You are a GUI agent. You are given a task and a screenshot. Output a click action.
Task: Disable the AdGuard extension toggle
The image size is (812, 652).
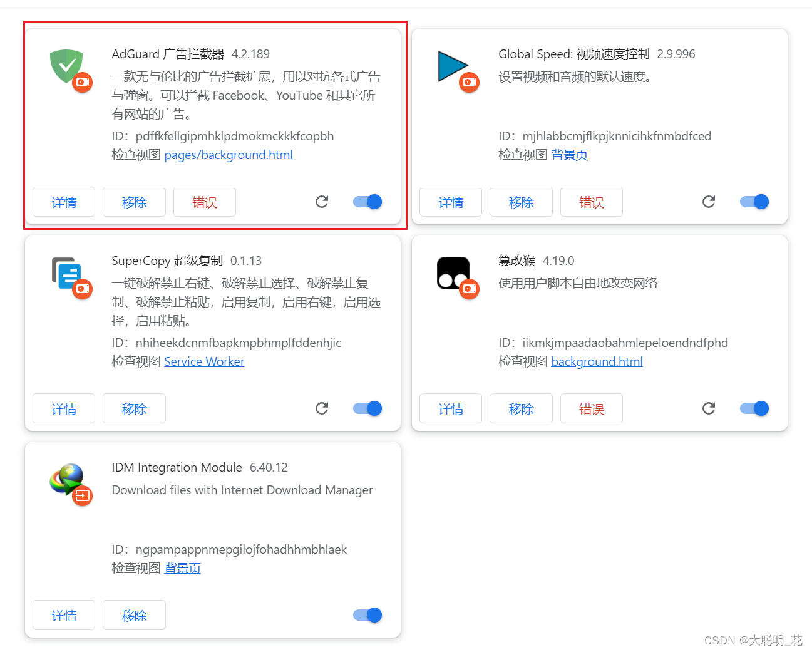click(367, 202)
